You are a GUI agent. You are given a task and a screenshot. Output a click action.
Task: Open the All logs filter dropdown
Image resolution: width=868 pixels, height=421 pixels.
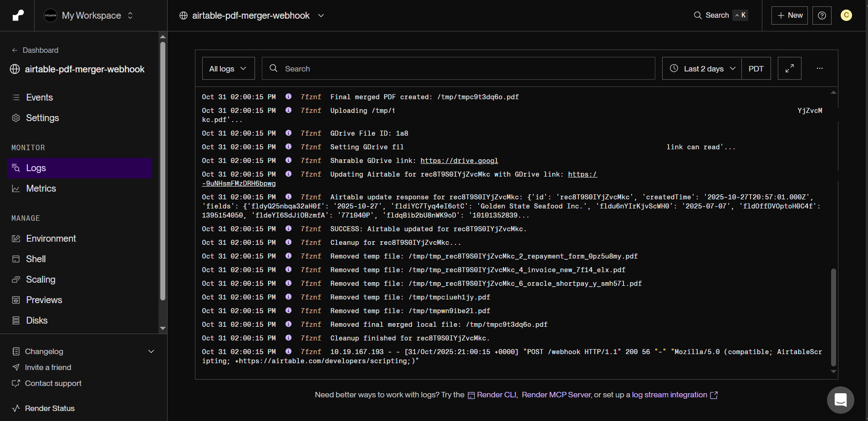pos(228,68)
